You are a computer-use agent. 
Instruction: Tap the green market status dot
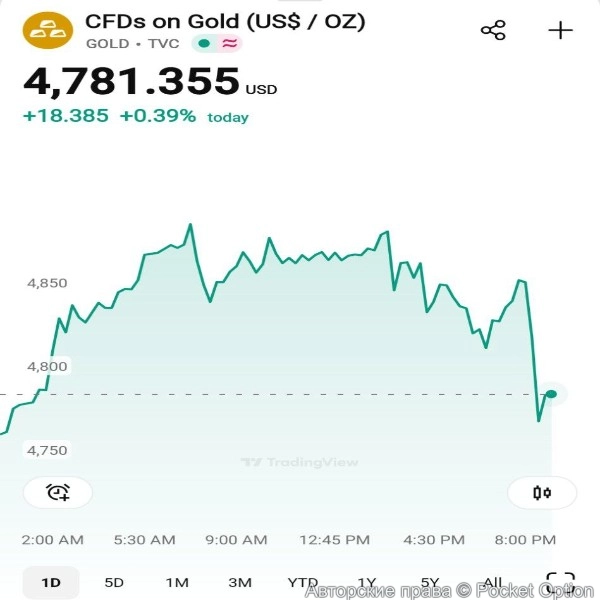tap(205, 43)
